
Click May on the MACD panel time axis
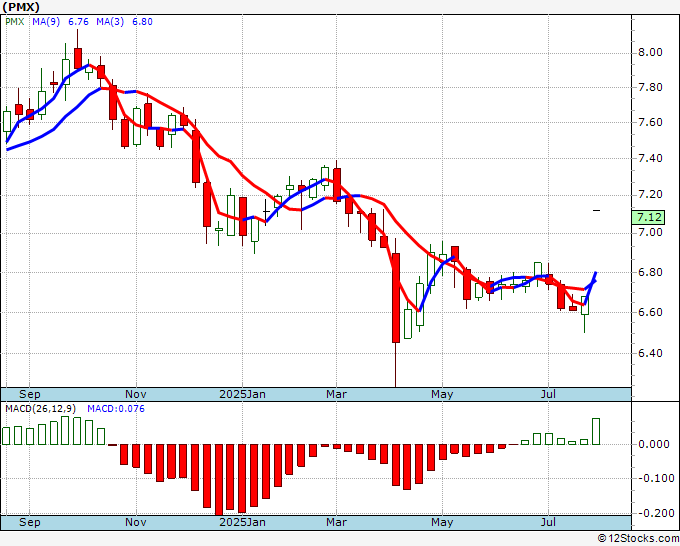tap(442, 522)
